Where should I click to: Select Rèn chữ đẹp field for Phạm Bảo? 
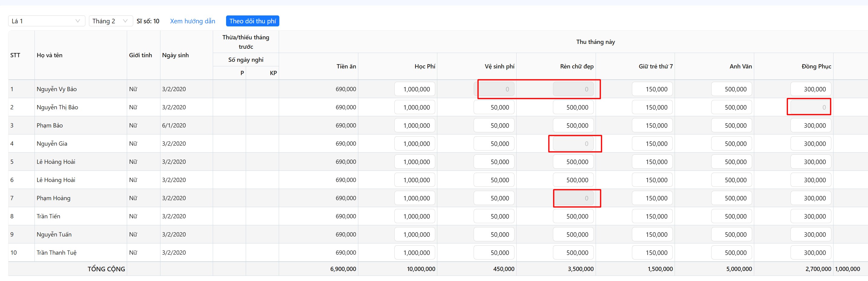pyautogui.click(x=573, y=126)
